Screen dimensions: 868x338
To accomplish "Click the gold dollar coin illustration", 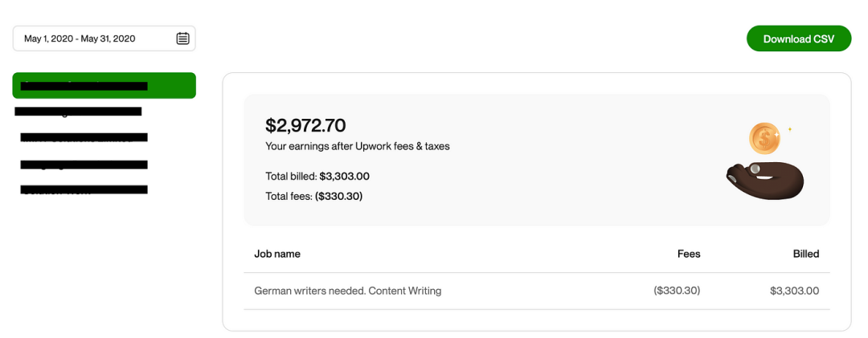I will [x=764, y=138].
